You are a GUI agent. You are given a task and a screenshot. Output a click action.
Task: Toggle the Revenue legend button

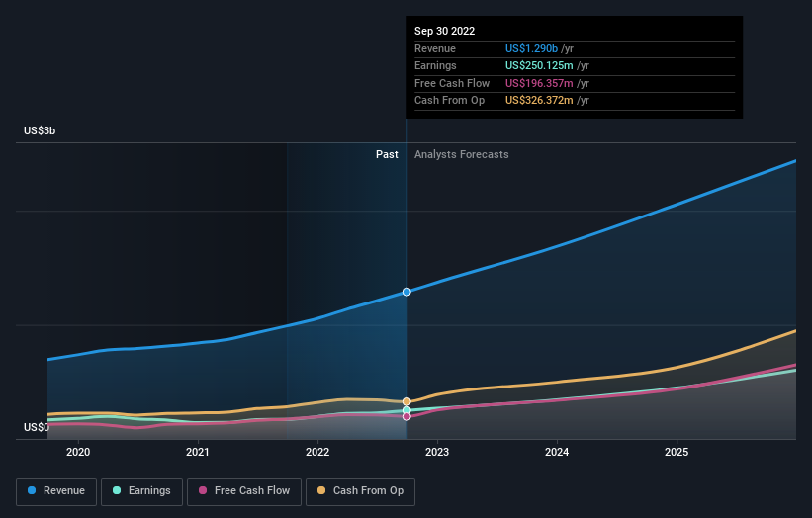pyautogui.click(x=56, y=491)
